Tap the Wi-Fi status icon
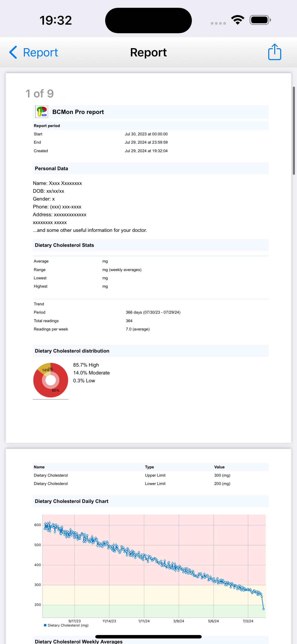The width and height of the screenshot is (297, 644). tap(238, 20)
